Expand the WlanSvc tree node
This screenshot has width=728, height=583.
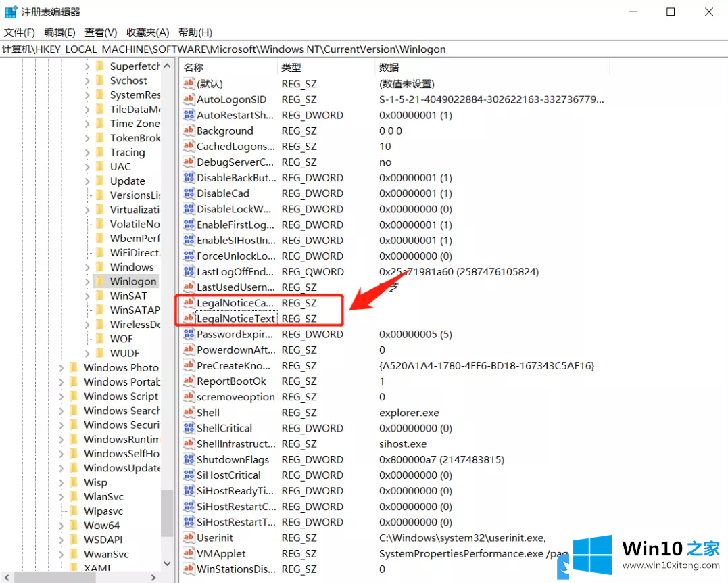[62, 496]
